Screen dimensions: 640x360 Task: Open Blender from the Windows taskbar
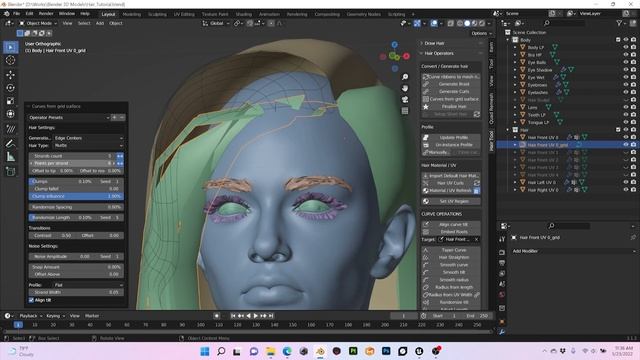click(x=320, y=351)
